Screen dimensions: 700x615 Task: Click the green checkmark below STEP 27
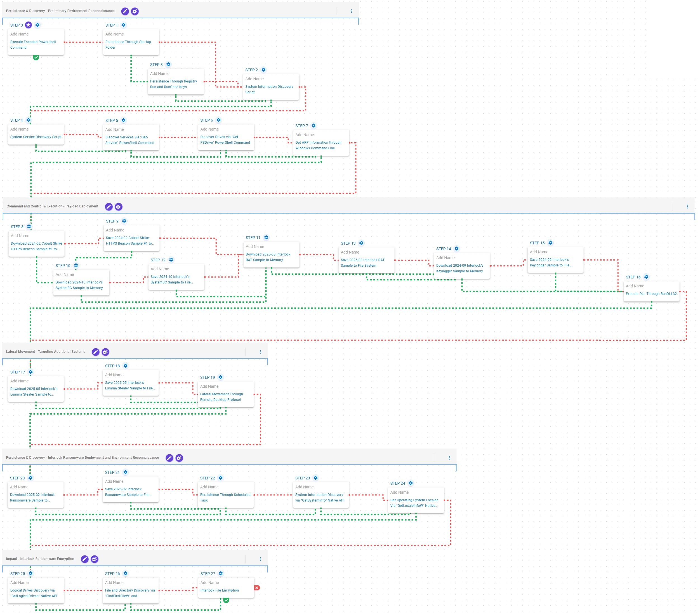click(226, 600)
